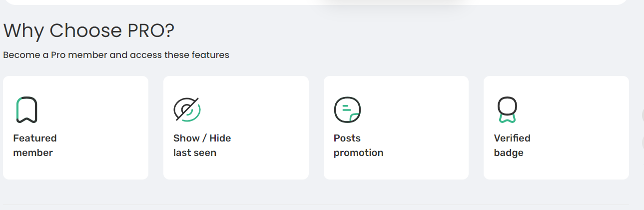Click the "Become a Pro member" subtitle text
The height and width of the screenshot is (210, 644).
(x=116, y=55)
